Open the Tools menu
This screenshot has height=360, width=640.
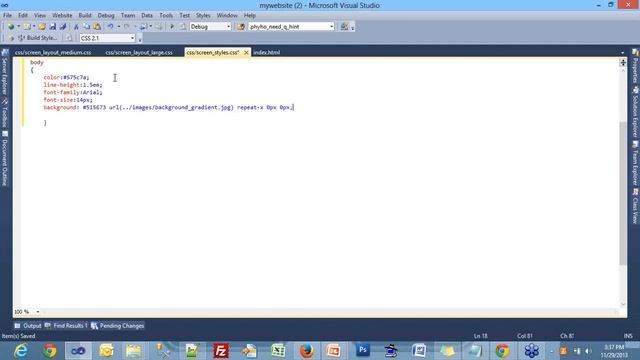pyautogui.click(x=166, y=16)
